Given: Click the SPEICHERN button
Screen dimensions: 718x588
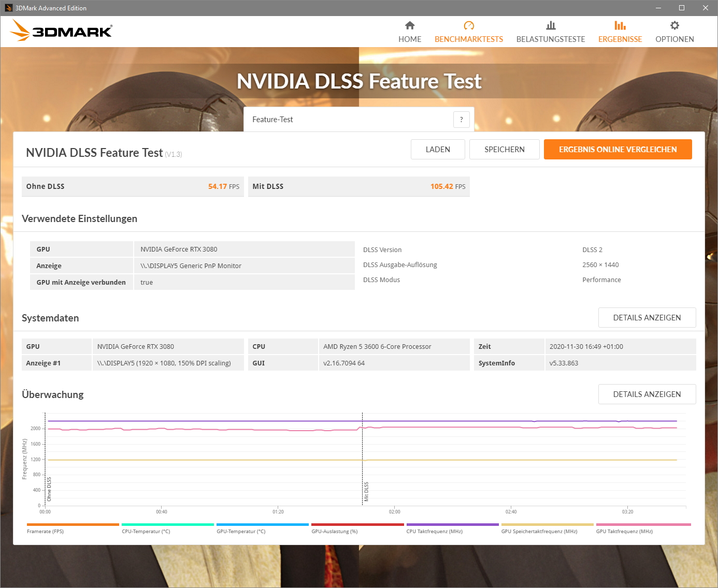Looking at the screenshot, I should (505, 150).
